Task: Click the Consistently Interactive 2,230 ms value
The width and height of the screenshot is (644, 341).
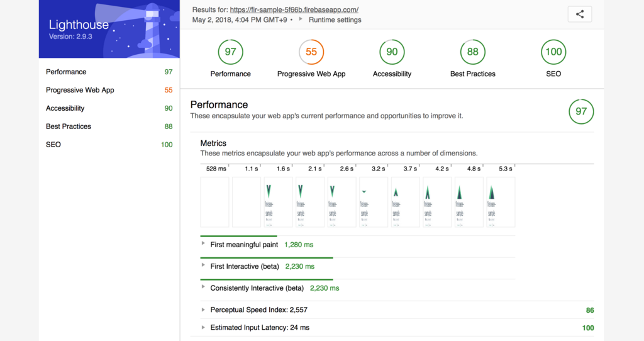Action: click(x=325, y=288)
